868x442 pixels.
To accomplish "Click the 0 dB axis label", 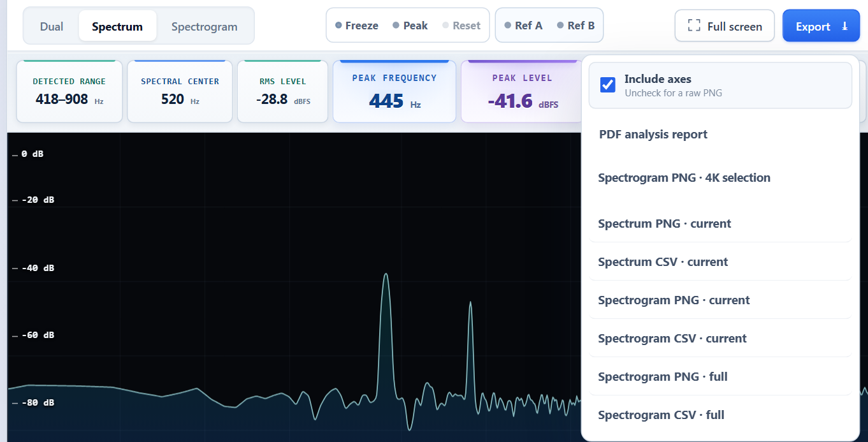I will point(32,154).
